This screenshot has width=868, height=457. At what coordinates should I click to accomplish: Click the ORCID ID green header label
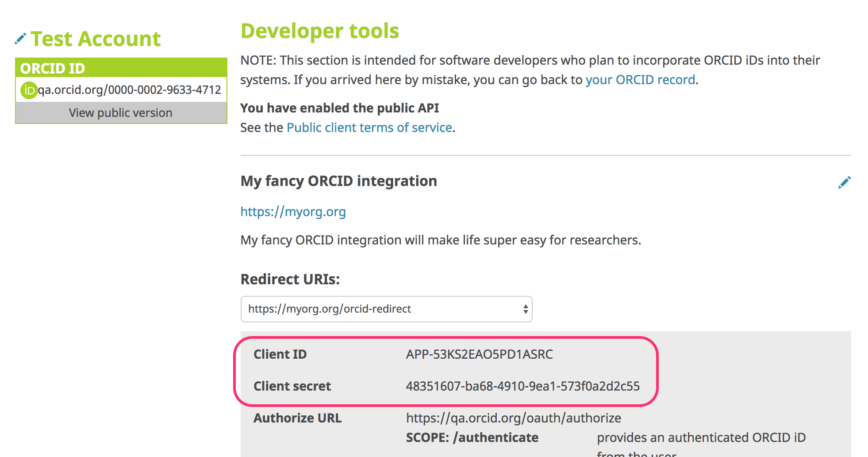[x=53, y=68]
